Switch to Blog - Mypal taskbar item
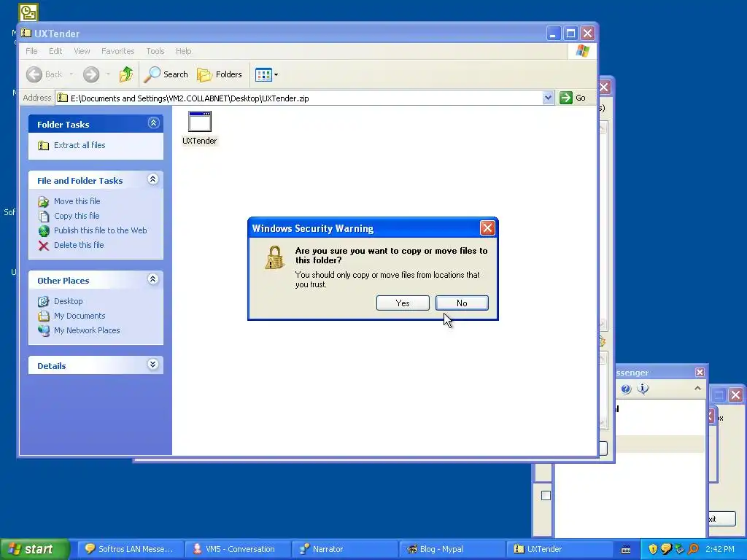Image resolution: width=747 pixels, height=560 pixels. 451,549
